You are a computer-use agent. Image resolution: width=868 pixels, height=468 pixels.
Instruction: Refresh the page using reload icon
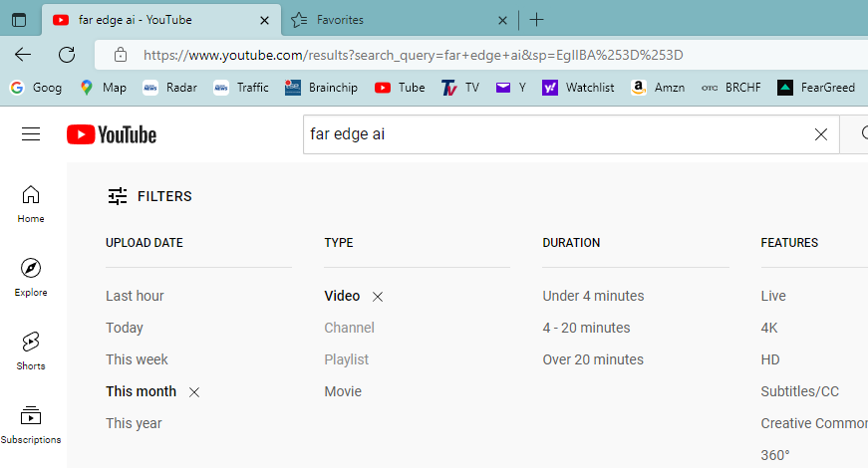(x=67, y=55)
